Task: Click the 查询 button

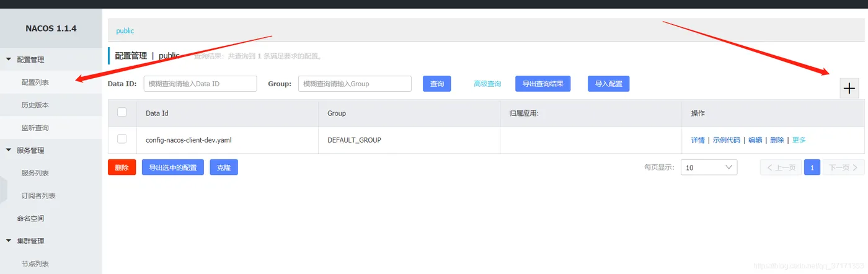Action: coord(437,84)
